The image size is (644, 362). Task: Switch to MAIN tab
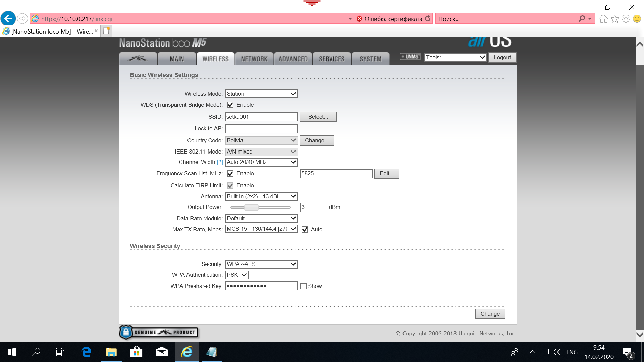coord(177,59)
